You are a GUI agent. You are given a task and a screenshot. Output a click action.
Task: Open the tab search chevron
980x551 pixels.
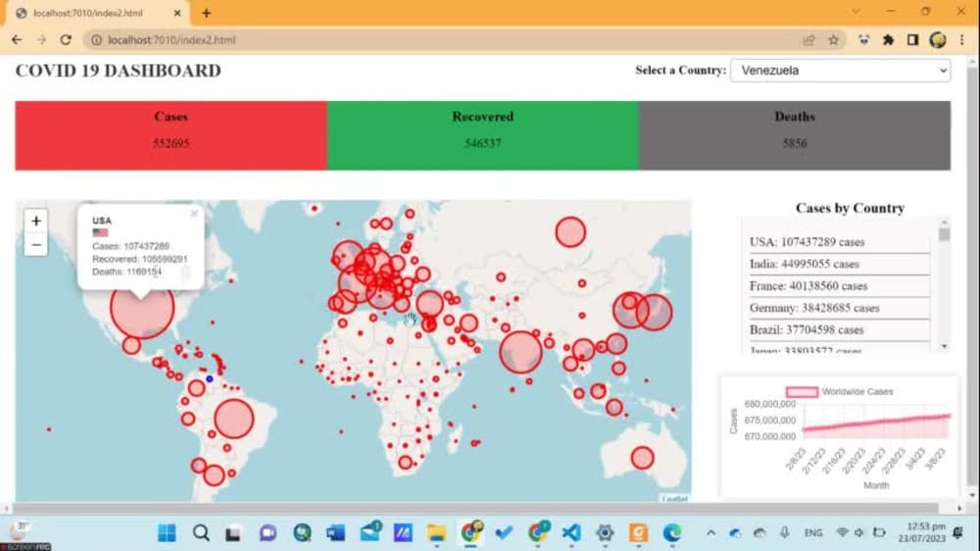(855, 12)
